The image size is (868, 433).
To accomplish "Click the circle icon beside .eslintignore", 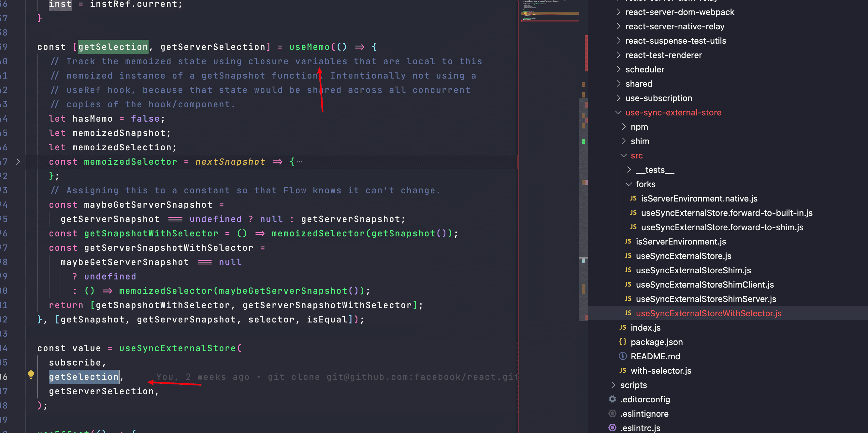I will tap(612, 413).
